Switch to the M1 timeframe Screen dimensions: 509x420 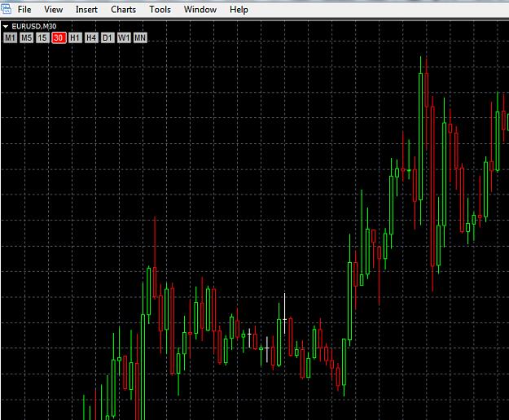10,38
